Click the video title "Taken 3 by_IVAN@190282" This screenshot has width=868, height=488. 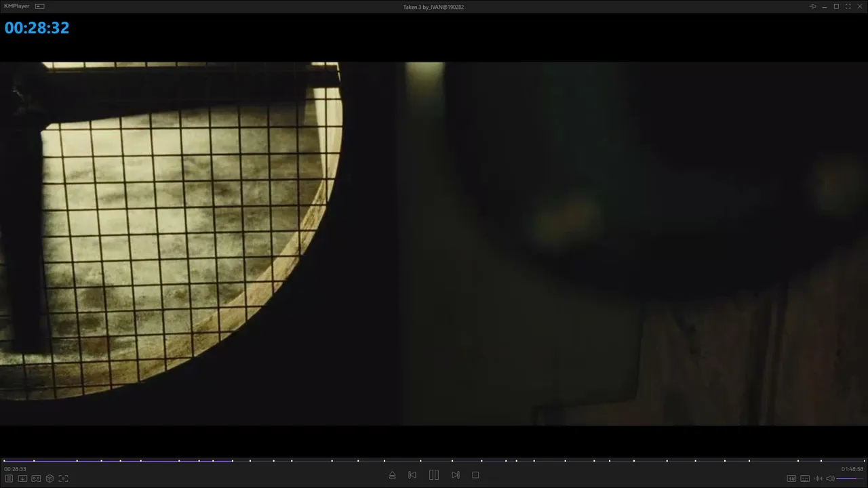pos(434,7)
